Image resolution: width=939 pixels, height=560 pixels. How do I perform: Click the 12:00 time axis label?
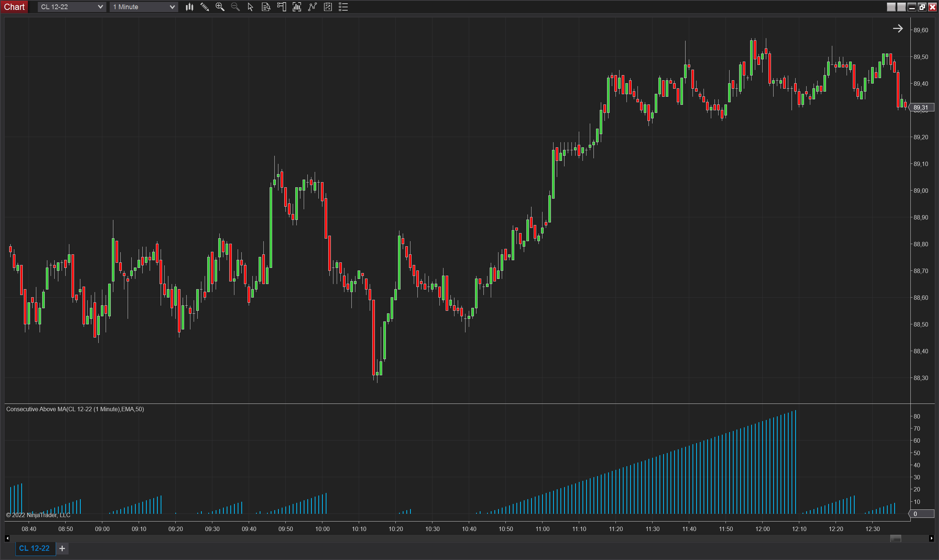[x=763, y=529]
